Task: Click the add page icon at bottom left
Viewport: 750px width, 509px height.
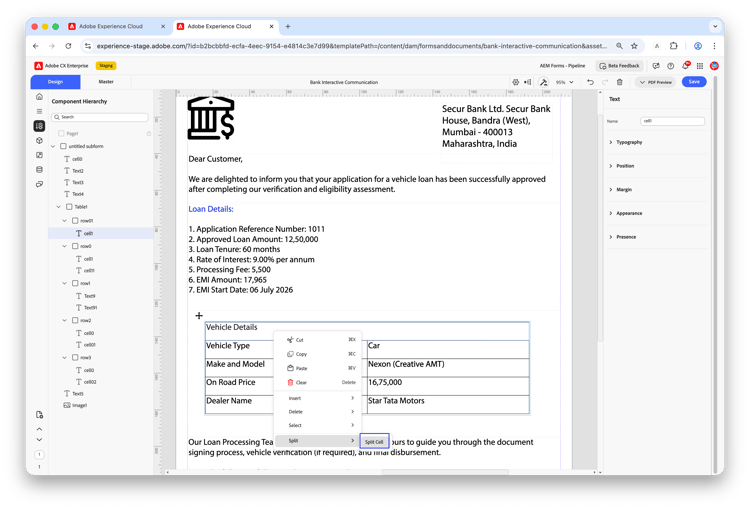Action: 39,415
